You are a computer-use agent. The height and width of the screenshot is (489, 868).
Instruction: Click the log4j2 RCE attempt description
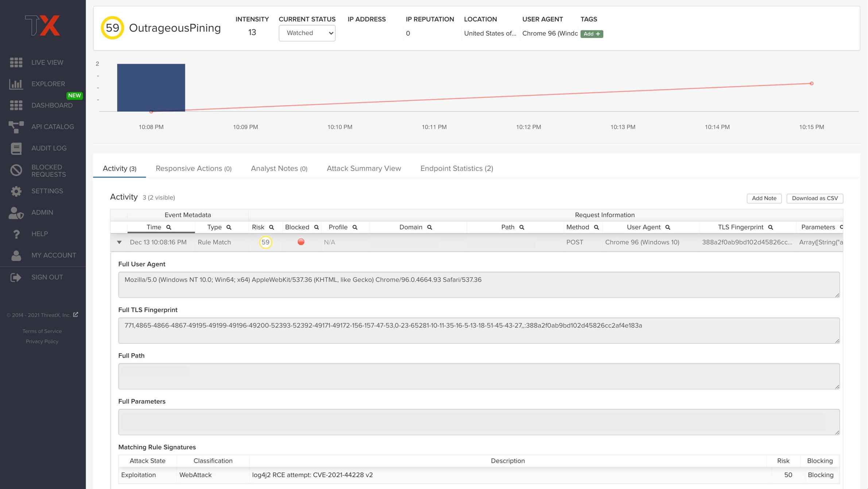(x=313, y=475)
